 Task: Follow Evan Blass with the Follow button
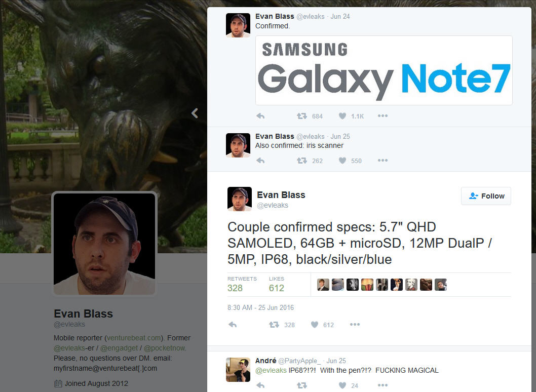pyautogui.click(x=486, y=196)
